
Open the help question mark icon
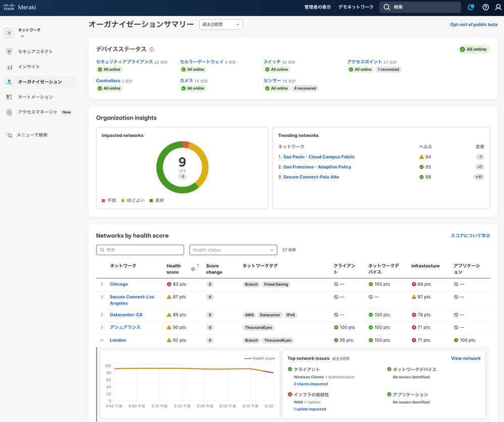click(485, 7)
